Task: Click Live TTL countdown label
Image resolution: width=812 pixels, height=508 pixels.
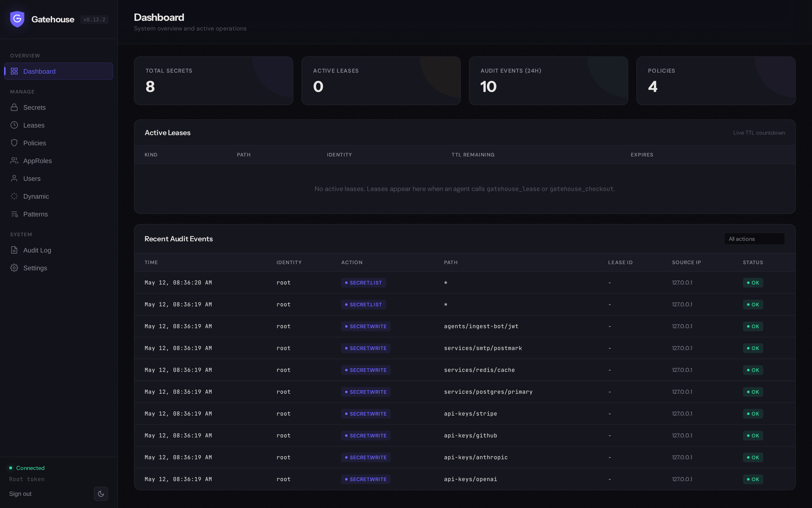Action: point(759,133)
